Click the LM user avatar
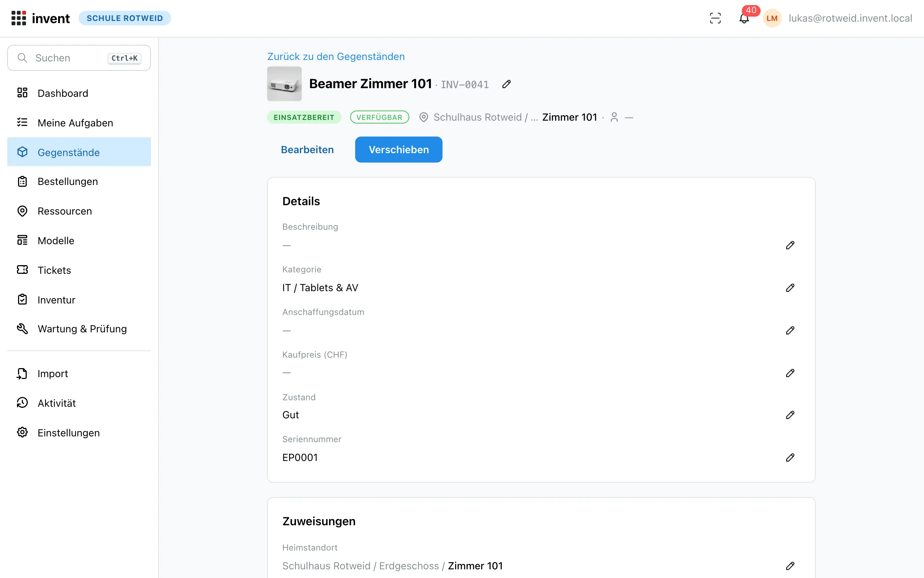The height and width of the screenshot is (578, 924). [772, 18]
